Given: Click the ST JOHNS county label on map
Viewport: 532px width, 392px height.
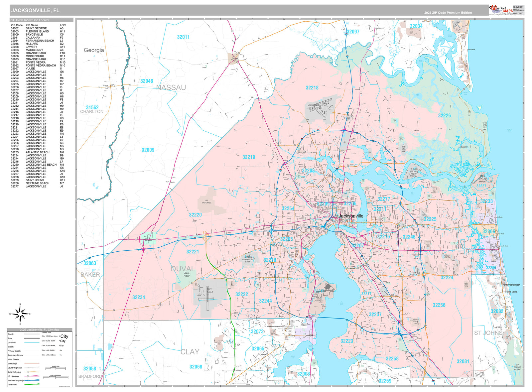Looking at the screenshot, I should click(488, 333).
